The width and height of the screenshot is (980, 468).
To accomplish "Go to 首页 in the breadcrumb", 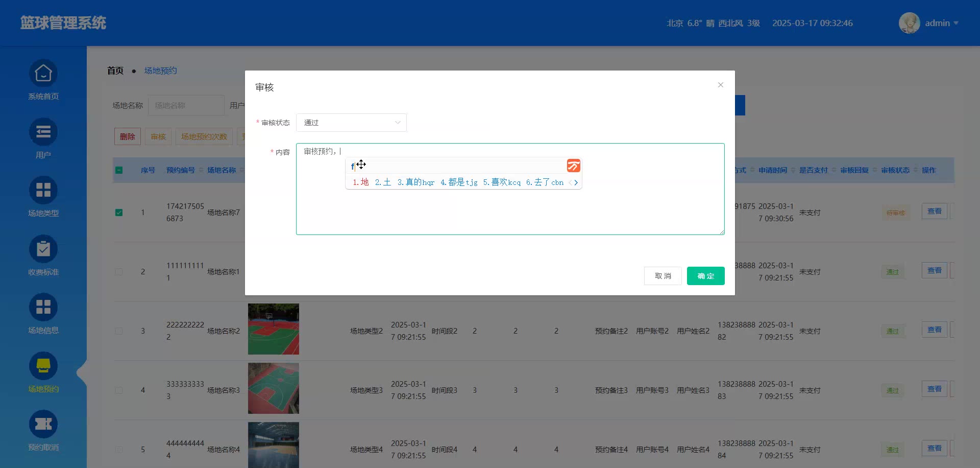I will [x=115, y=71].
